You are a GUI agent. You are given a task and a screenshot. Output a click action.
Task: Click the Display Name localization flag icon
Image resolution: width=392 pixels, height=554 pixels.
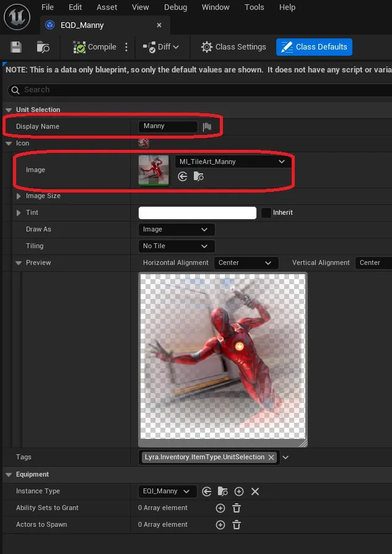click(x=207, y=127)
